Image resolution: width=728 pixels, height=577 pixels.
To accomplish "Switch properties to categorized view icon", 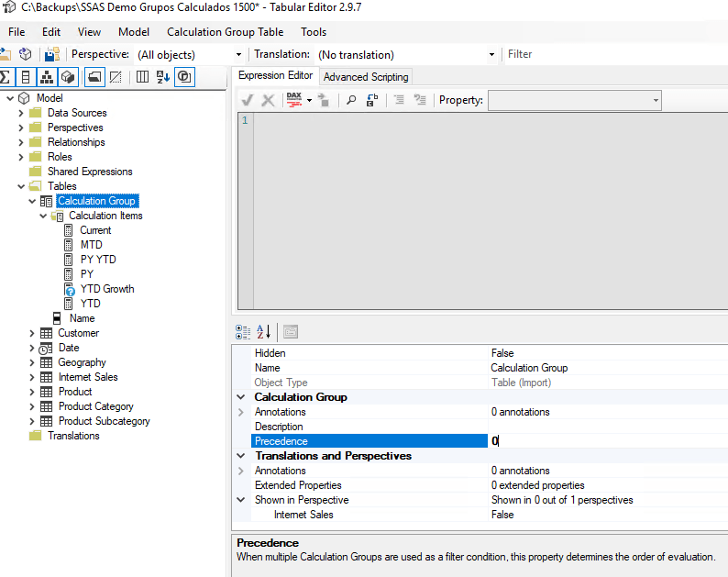I will (x=243, y=332).
